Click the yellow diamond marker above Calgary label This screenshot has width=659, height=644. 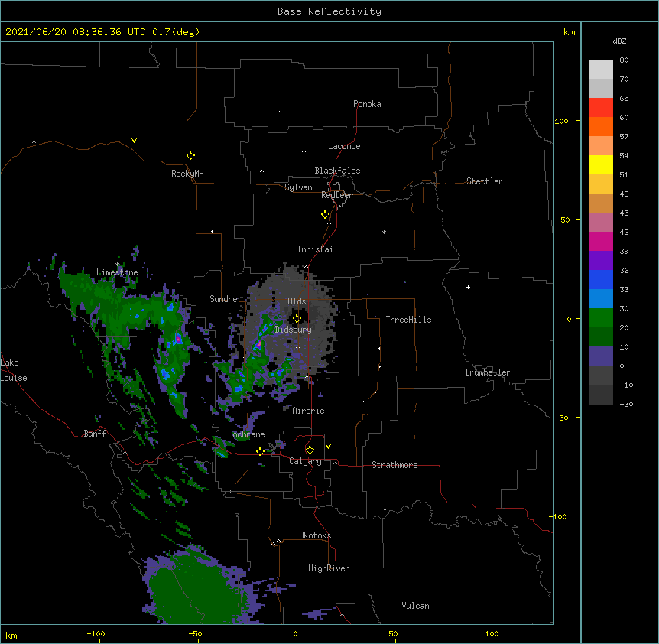point(310,450)
